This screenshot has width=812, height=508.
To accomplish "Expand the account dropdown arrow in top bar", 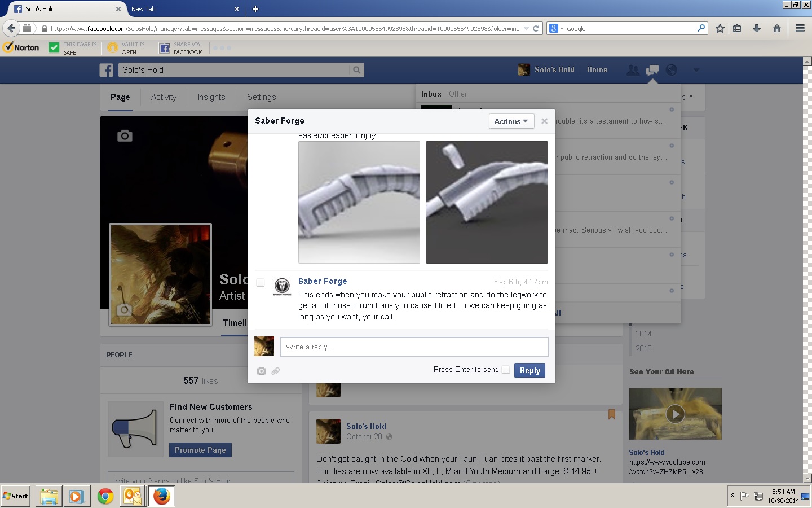I will [696, 70].
